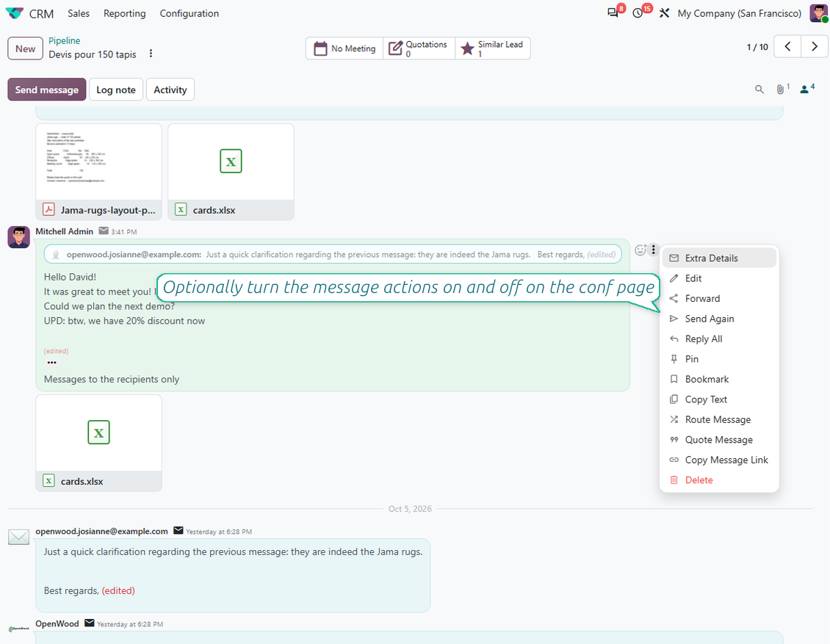Viewport: 830px width, 644px height.
Task: Show followers via the person icon
Action: coord(804,90)
